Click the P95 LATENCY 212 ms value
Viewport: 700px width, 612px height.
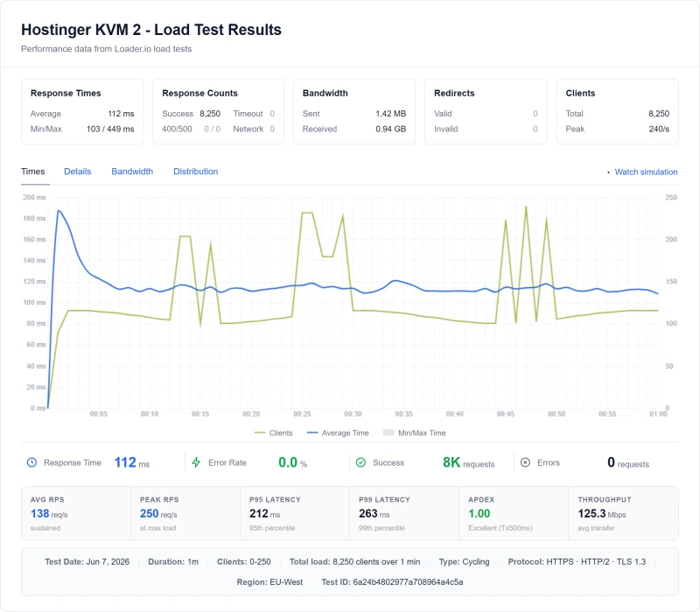(265, 514)
